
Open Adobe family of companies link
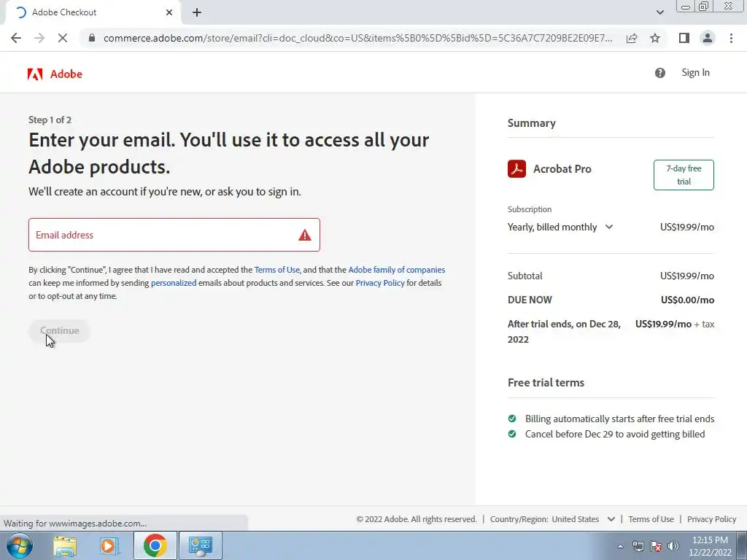tap(396, 270)
